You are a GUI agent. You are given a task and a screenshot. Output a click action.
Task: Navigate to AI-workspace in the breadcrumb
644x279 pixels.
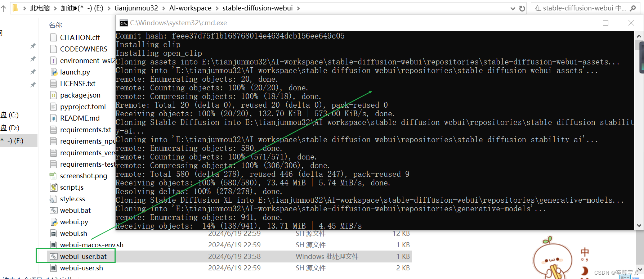point(190,8)
